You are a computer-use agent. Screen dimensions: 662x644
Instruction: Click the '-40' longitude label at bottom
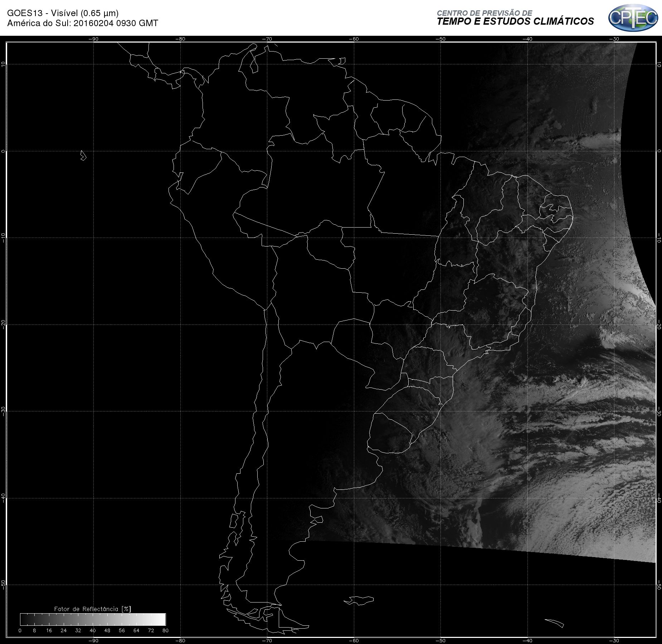point(527,640)
